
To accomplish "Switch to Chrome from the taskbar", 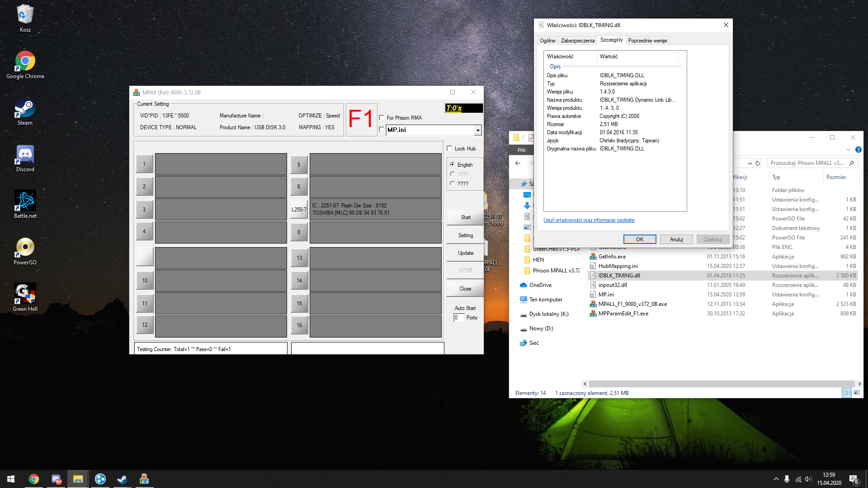I will (x=34, y=479).
